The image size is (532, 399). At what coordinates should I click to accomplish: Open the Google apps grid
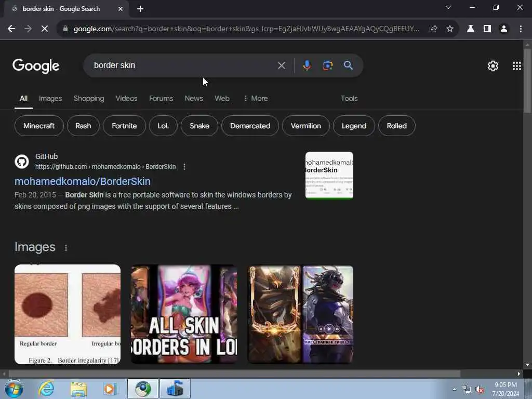pos(517,66)
